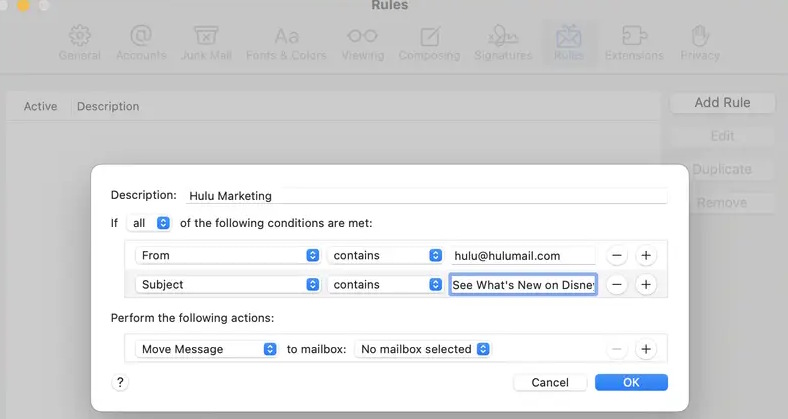Image resolution: width=788 pixels, height=419 pixels.
Task: Minimize the Rules window with yellow button
Action: tap(23, 5)
